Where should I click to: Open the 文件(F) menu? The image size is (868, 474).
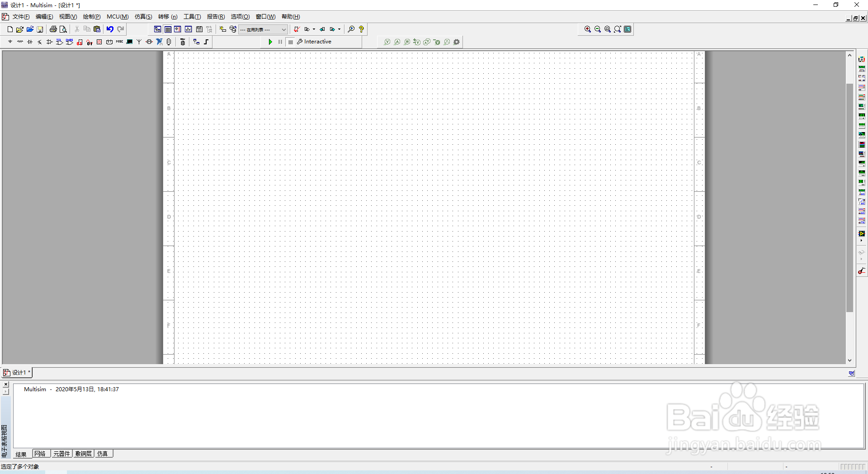[x=21, y=17]
